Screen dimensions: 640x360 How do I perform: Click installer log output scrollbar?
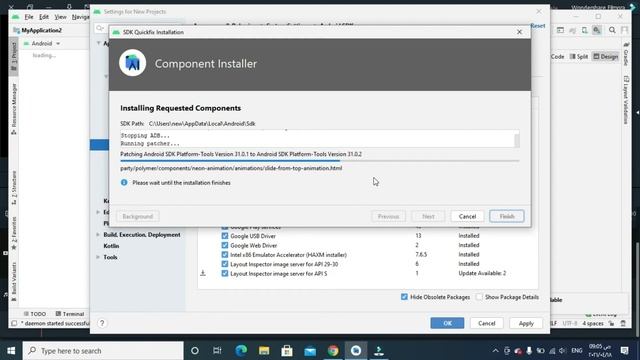click(x=517, y=140)
